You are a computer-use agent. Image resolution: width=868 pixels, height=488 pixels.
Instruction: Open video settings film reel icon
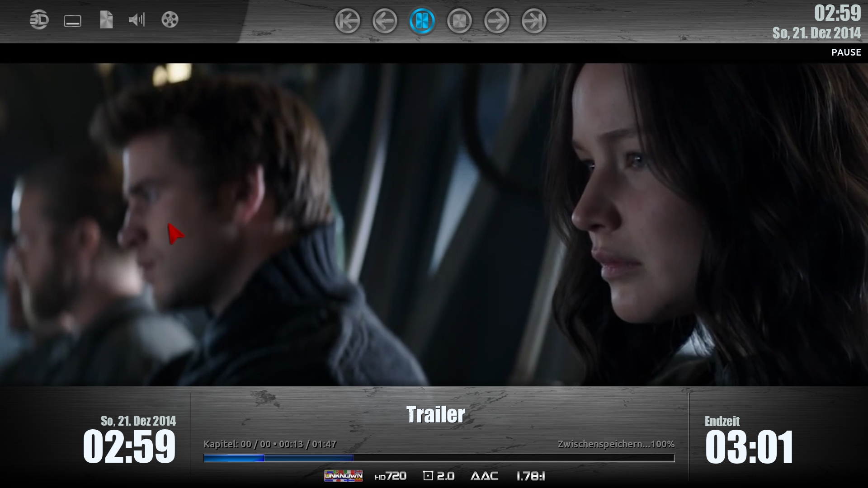(170, 20)
